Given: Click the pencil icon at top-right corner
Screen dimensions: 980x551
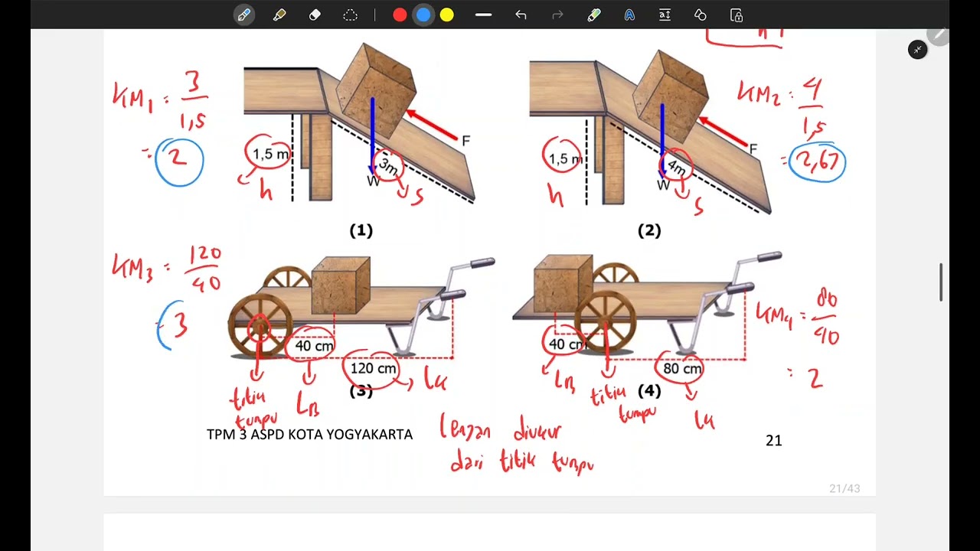Looking at the screenshot, I should [939, 36].
